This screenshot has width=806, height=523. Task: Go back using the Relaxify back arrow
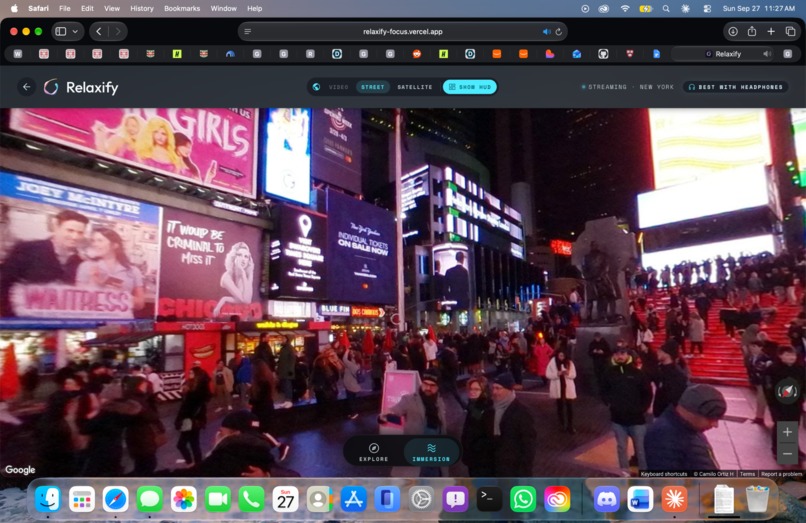(x=26, y=87)
